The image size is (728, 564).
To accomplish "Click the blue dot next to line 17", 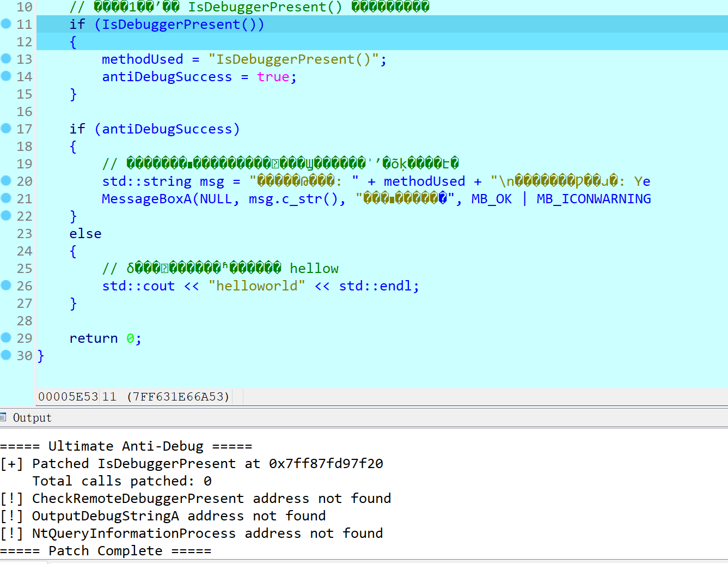I will (6, 129).
